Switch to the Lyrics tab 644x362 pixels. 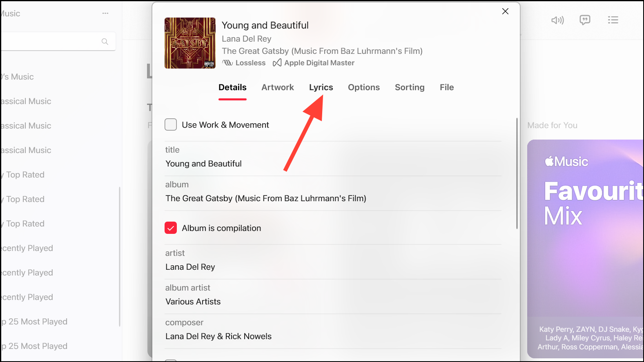click(321, 87)
